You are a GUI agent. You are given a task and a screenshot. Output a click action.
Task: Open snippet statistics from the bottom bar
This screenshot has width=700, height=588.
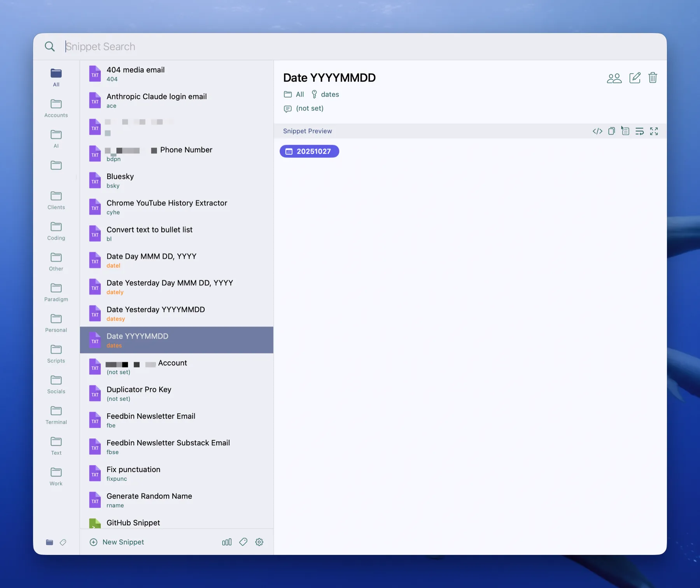(227, 542)
